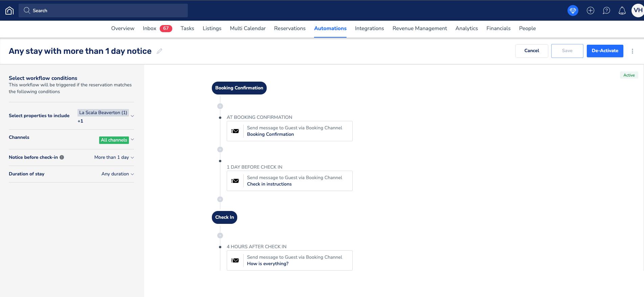This screenshot has height=297, width=644.
Task: Open the Revenue Management tab
Action: [420, 28]
